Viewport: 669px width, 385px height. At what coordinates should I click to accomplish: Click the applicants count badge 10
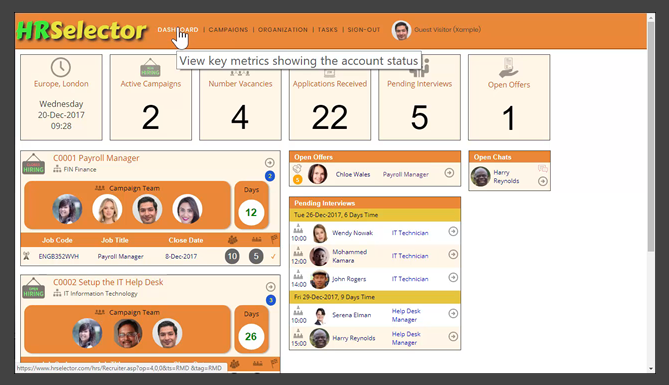232,256
